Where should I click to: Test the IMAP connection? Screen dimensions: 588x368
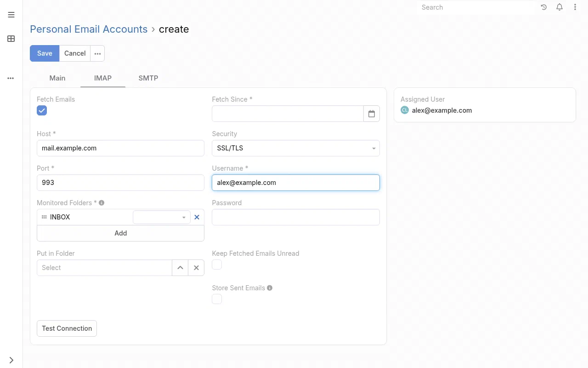[x=67, y=328]
